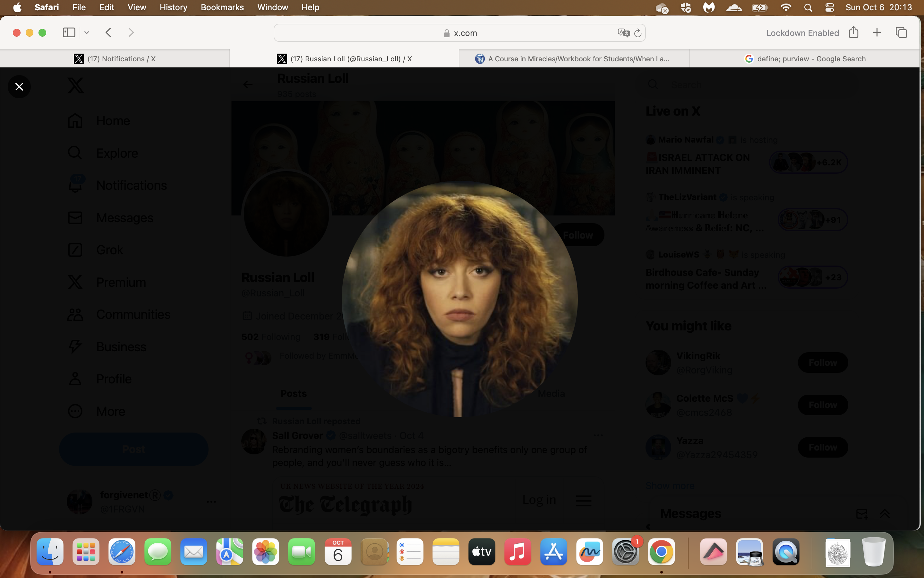
Task: Follow Yazza
Action: 823,447
